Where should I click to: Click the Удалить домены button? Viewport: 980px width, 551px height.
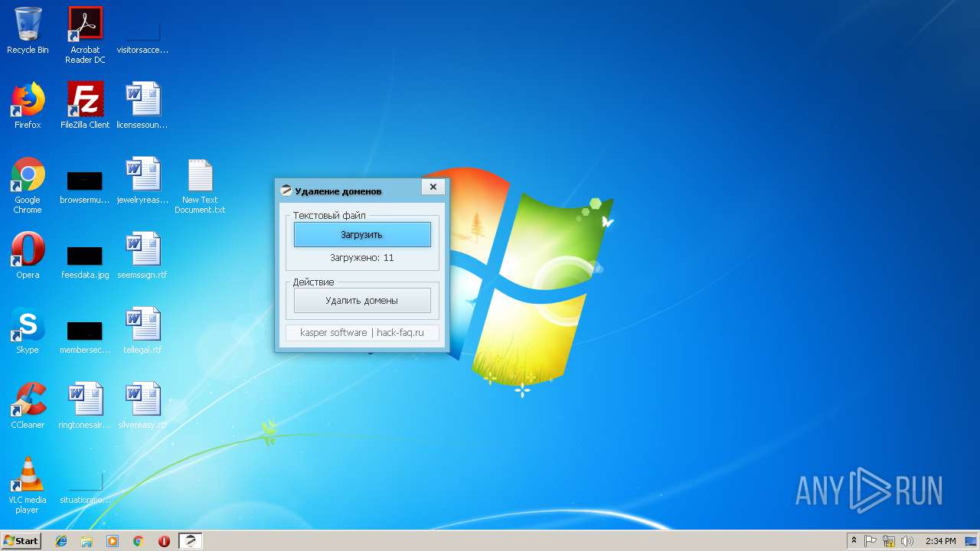[362, 301]
